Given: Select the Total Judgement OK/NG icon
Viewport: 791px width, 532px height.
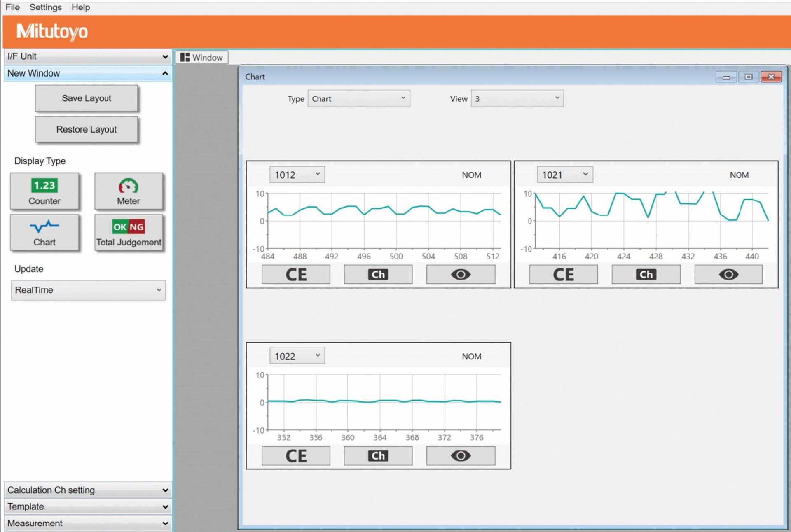Looking at the screenshot, I should click(129, 232).
